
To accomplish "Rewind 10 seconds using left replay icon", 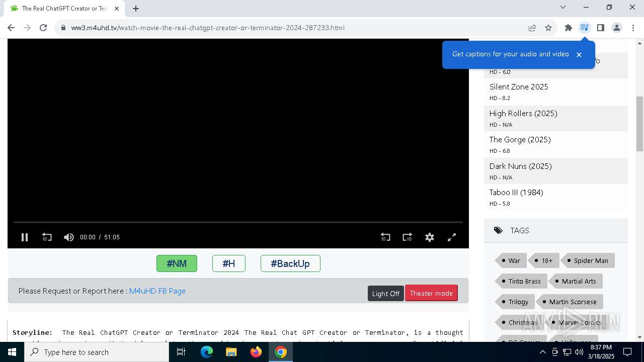I will pyautogui.click(x=47, y=237).
